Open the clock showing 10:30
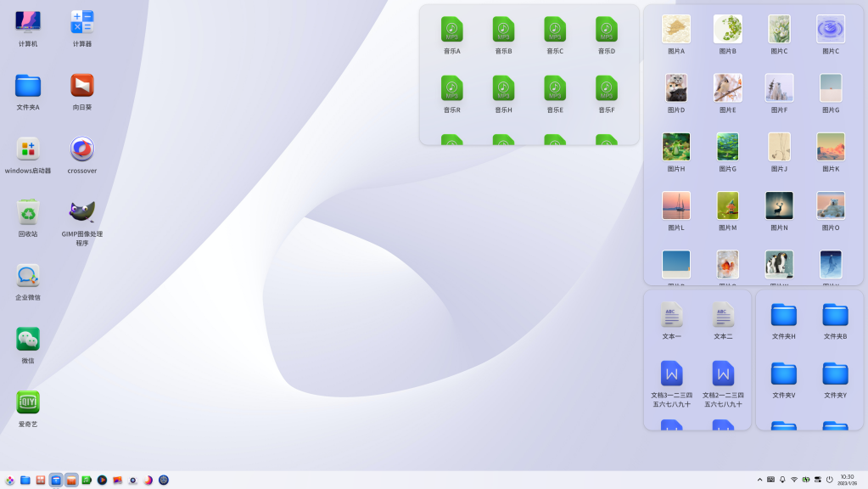 click(x=847, y=480)
